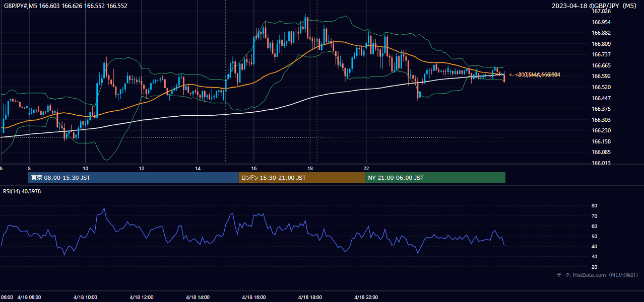Image resolution: width=644 pixels, height=302 pixels.
Task: Click RSI scale value 80
Action: coord(594,206)
